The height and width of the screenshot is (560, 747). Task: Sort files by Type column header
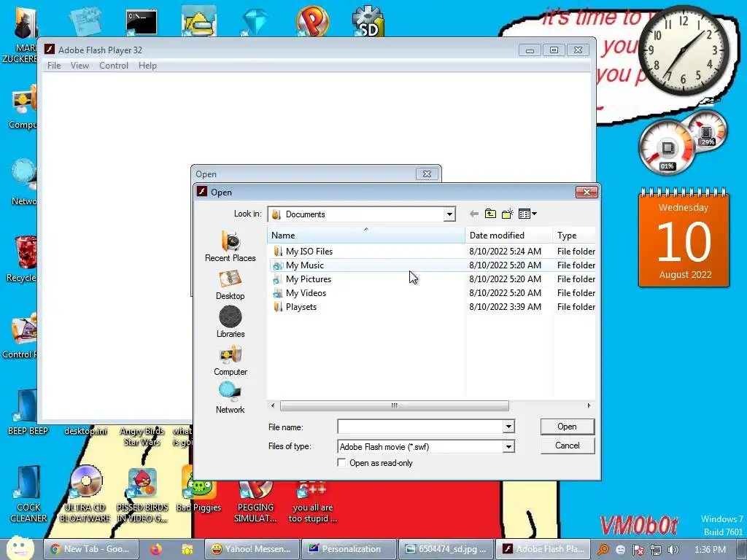click(574, 236)
